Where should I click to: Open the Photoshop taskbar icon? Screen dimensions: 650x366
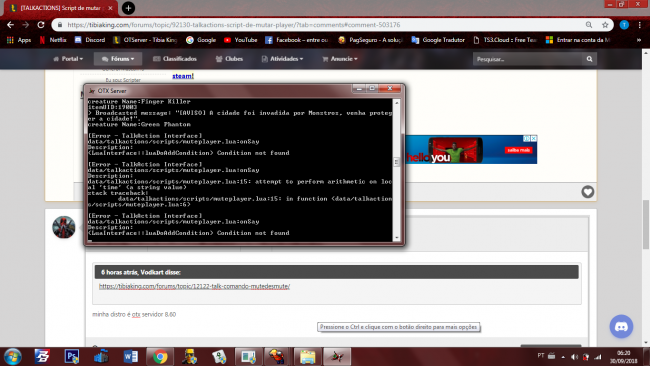pos(72,356)
